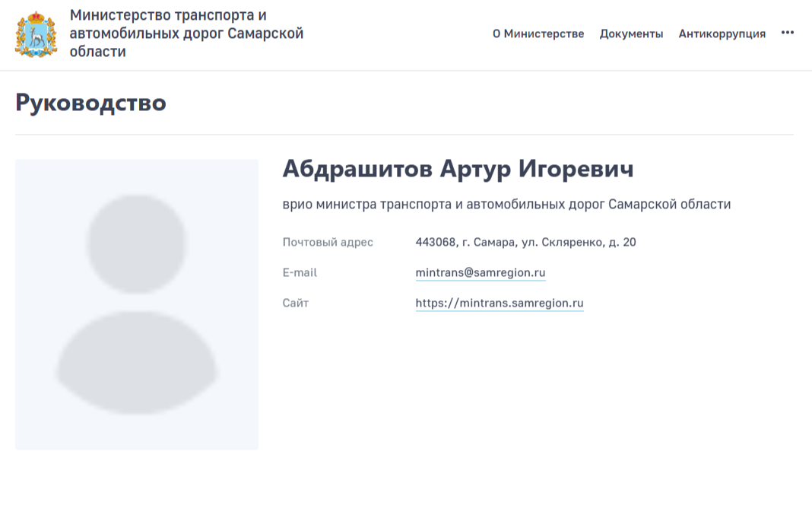
Task: Click the ministry title text in header
Action: tap(186, 33)
